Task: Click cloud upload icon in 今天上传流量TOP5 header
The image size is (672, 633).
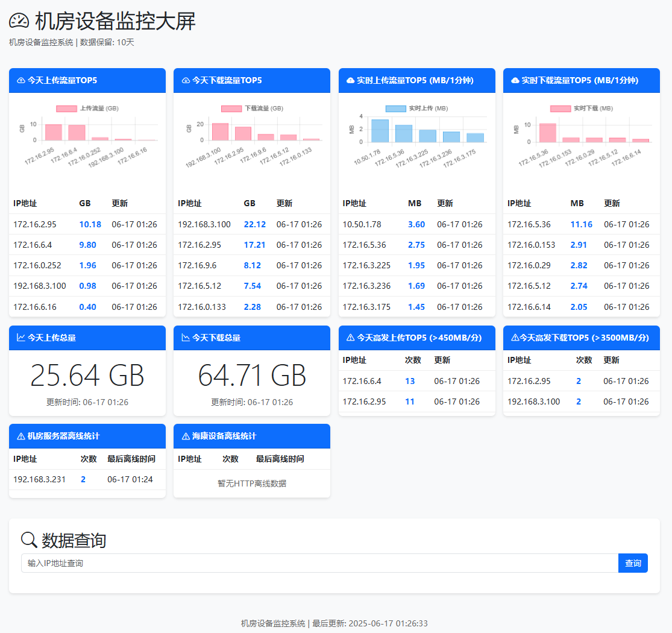Action: [21, 80]
